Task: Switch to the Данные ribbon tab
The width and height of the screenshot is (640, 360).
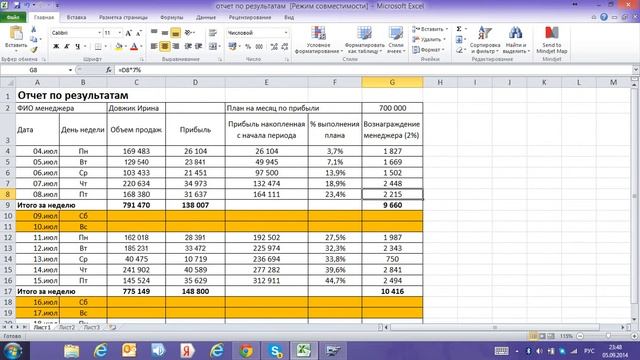Action: [206, 18]
